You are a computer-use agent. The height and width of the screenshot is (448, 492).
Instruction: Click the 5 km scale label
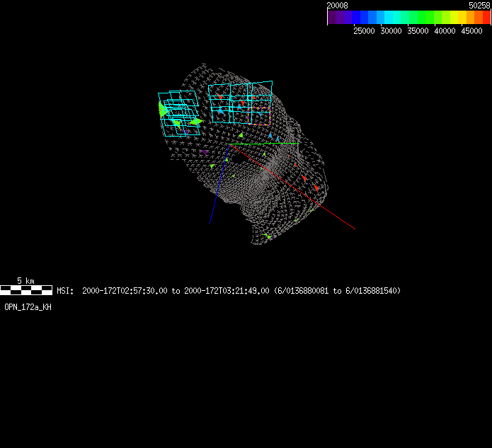coord(25,281)
